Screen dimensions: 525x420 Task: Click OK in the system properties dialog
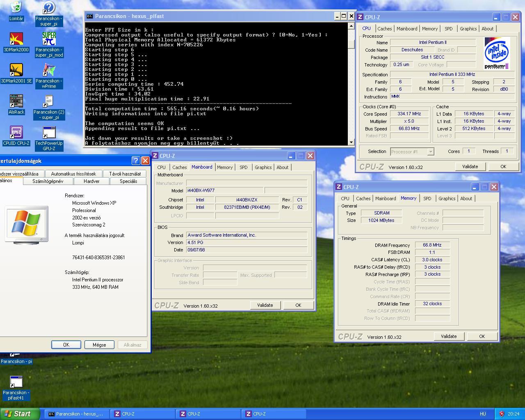click(66, 345)
